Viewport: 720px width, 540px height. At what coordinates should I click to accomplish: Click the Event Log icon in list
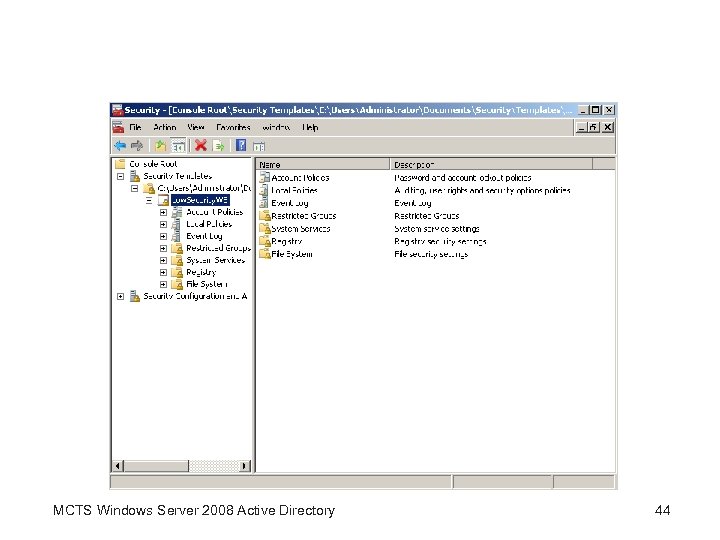(x=264, y=202)
